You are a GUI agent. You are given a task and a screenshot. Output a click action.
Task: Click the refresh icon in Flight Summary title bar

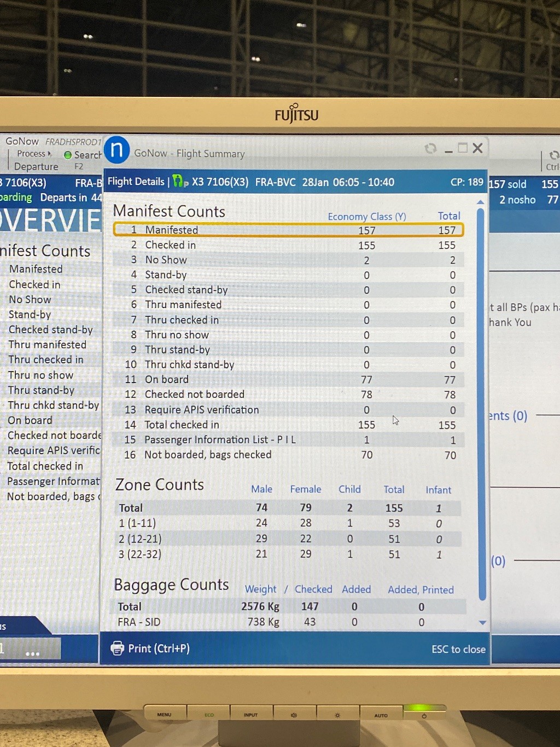tap(430, 148)
